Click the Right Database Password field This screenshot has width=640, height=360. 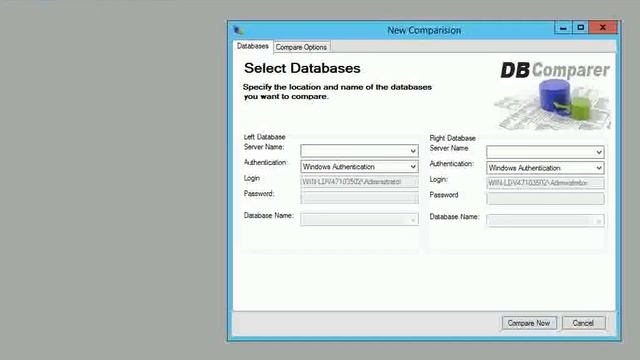point(545,199)
